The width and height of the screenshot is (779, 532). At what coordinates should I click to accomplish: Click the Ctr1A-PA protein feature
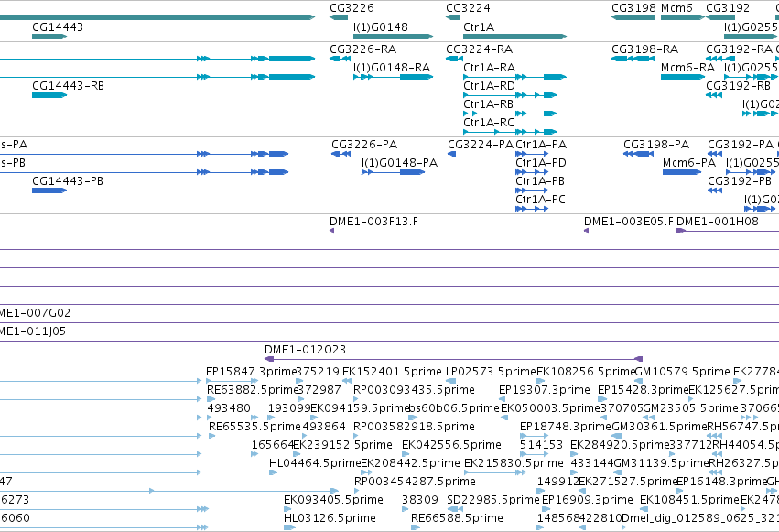coord(532,154)
